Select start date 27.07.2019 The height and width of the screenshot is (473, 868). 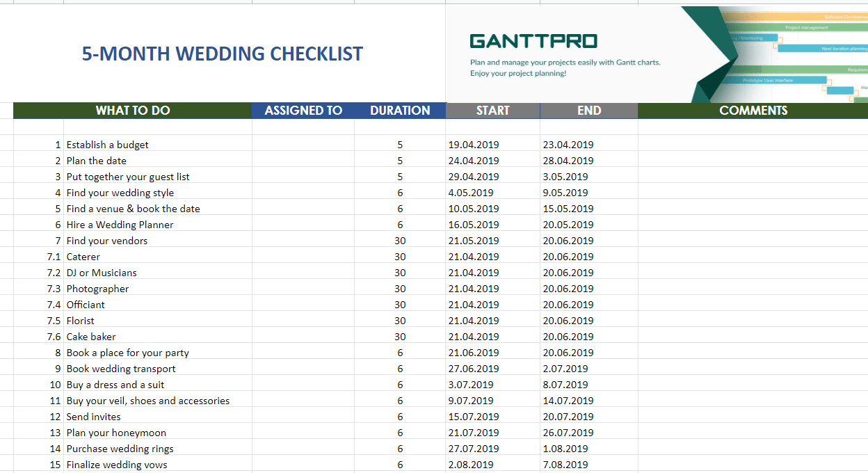(493, 449)
